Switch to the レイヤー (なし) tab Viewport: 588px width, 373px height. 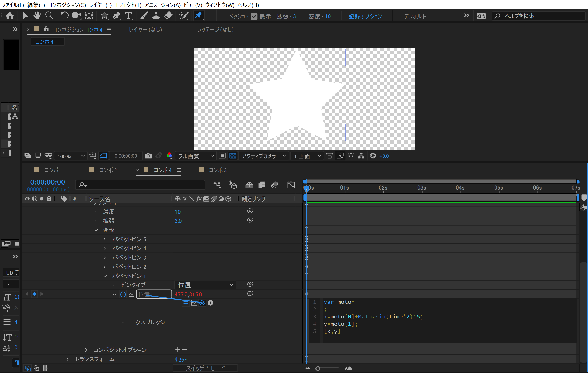tap(145, 29)
